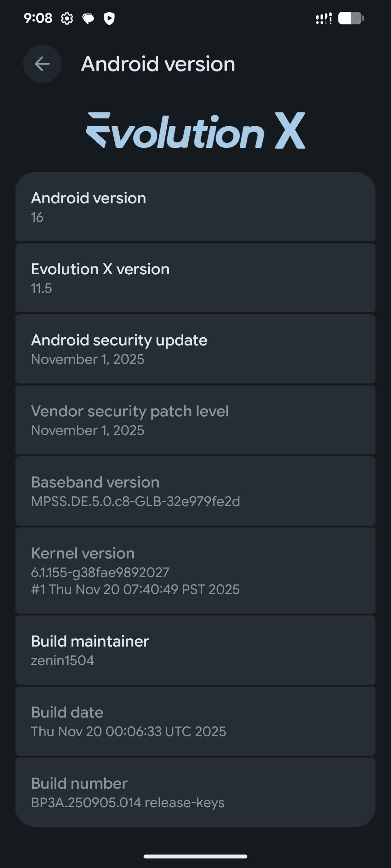Tap the chat bubble notification icon
The image size is (391, 868).
(x=88, y=18)
